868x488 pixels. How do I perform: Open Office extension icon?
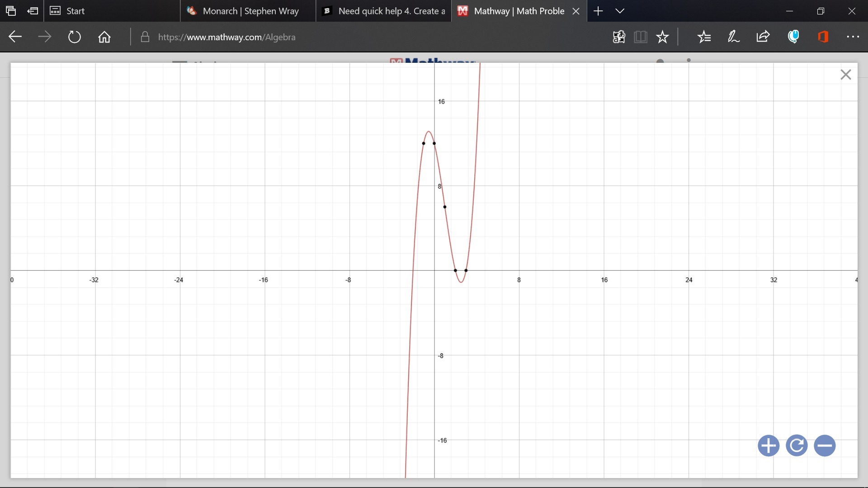point(823,37)
